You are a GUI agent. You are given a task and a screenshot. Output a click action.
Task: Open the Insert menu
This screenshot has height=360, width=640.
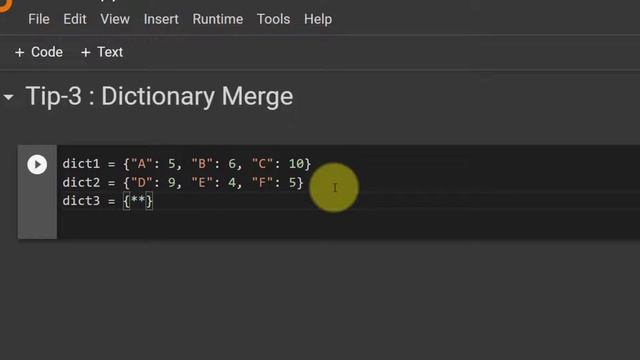click(161, 19)
